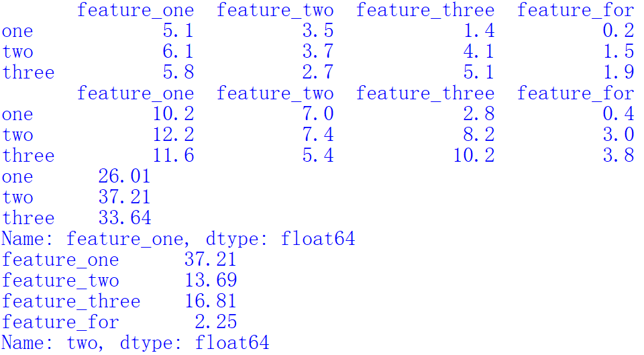Screen dimensions: 644x355
Task: Click the value 3.8 in second table
Action: click(619, 155)
